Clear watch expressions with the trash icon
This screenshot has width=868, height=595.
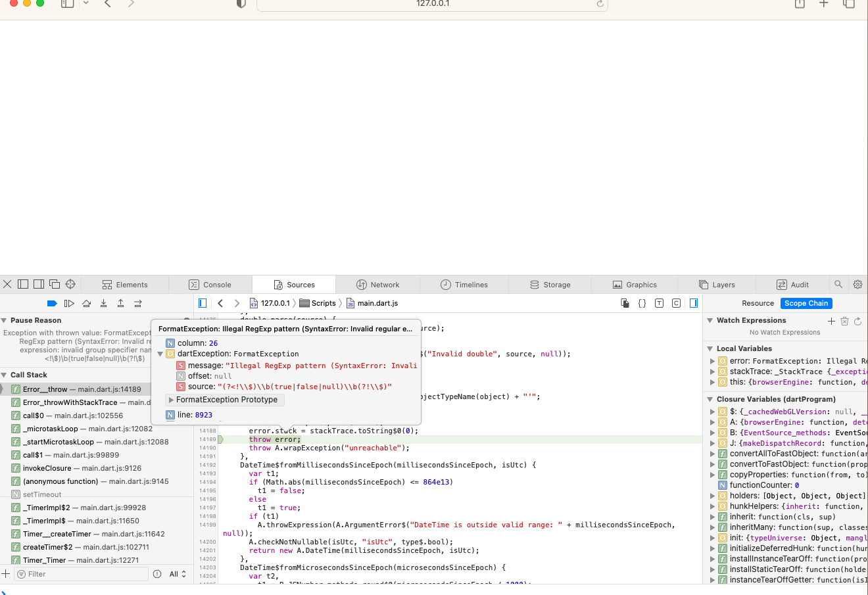point(844,321)
